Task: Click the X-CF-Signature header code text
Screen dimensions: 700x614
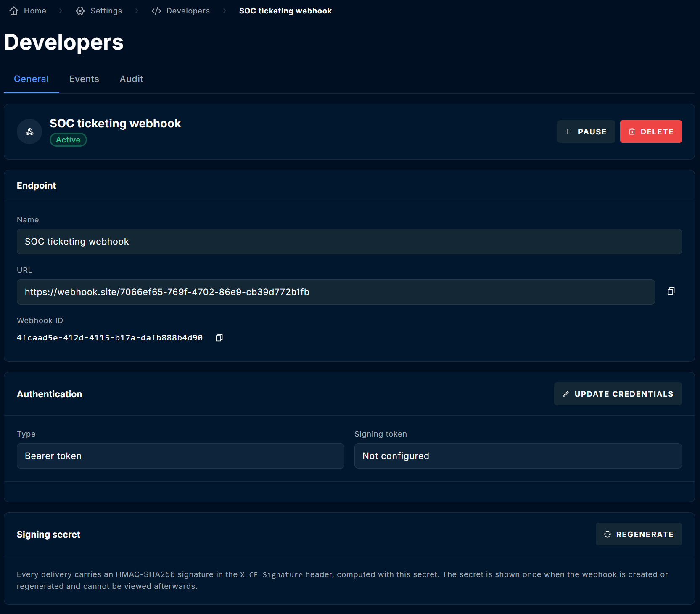Action: coord(271,574)
